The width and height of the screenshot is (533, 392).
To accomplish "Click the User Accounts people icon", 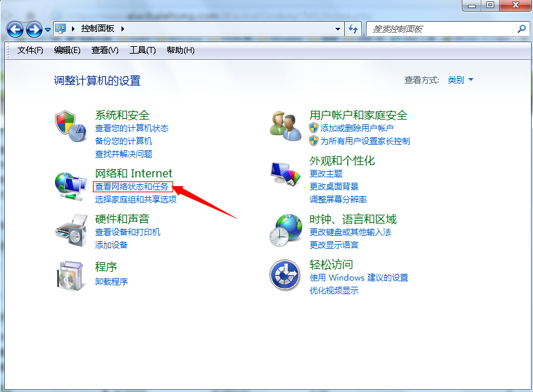I will point(285,126).
